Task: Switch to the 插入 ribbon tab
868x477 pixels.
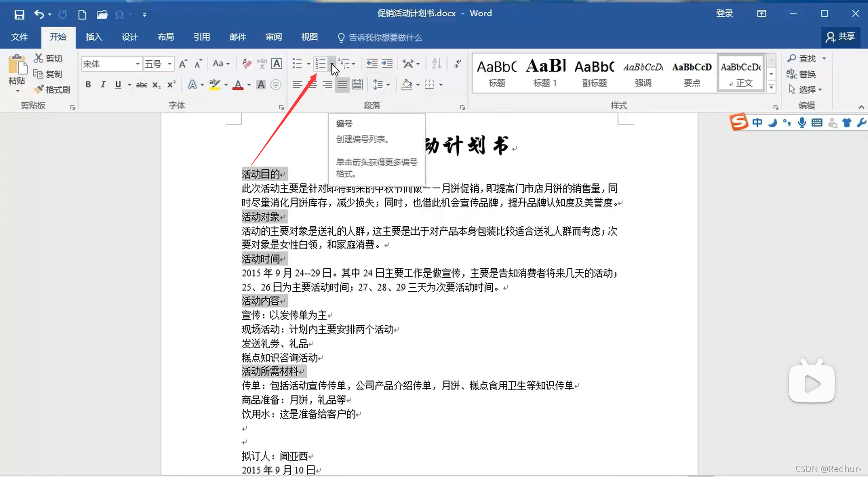Action: [94, 37]
